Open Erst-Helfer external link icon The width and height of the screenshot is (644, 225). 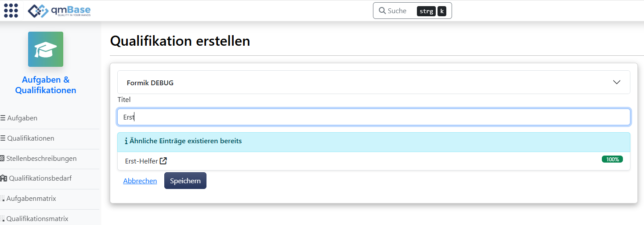click(x=163, y=161)
